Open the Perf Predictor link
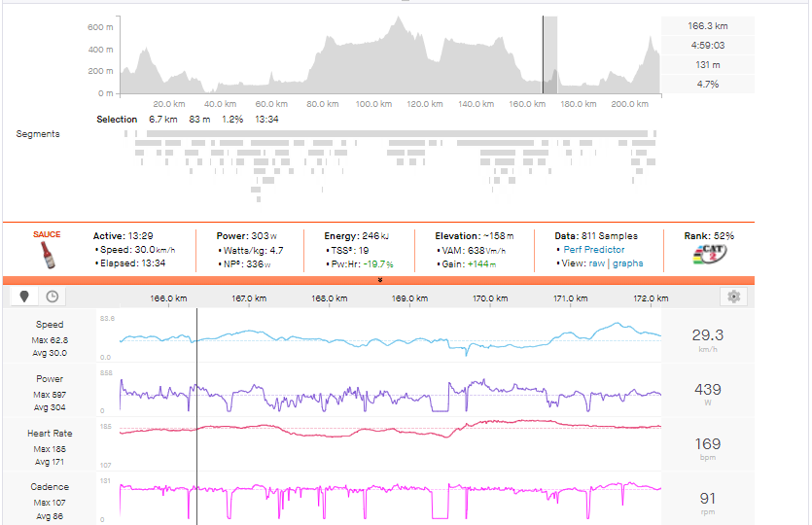Viewport: 812px width, 525px height. (593, 250)
